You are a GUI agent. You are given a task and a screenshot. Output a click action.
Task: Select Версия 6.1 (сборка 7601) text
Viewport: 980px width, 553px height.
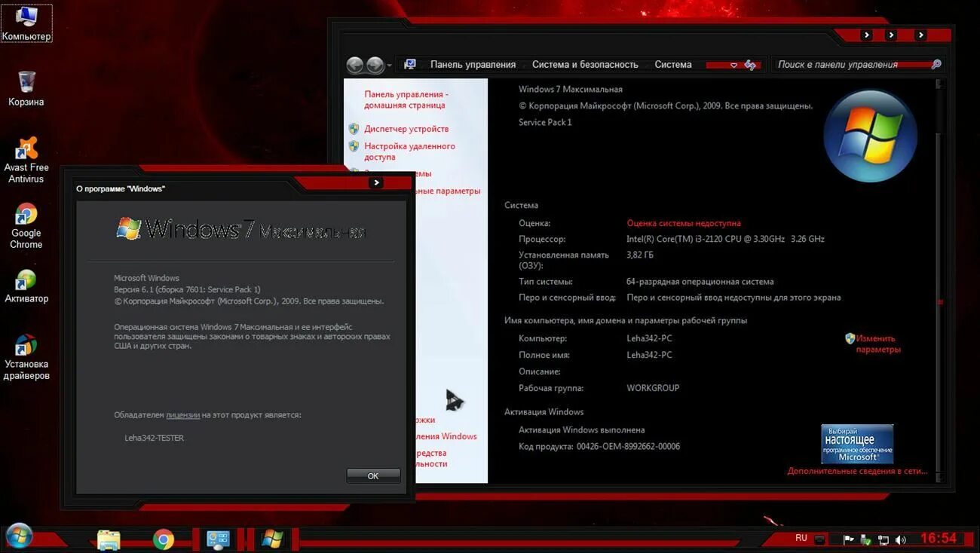pyautogui.click(x=187, y=289)
